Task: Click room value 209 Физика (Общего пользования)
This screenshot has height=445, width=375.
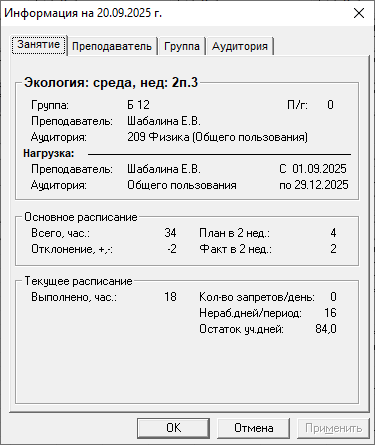Action: (x=217, y=137)
